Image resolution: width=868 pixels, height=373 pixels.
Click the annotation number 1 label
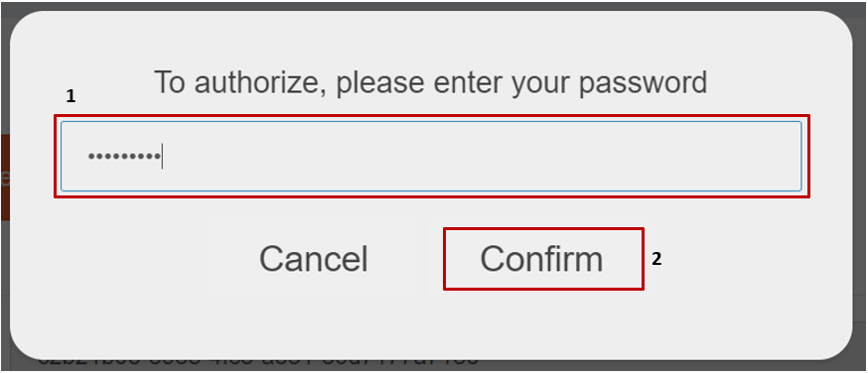click(71, 96)
